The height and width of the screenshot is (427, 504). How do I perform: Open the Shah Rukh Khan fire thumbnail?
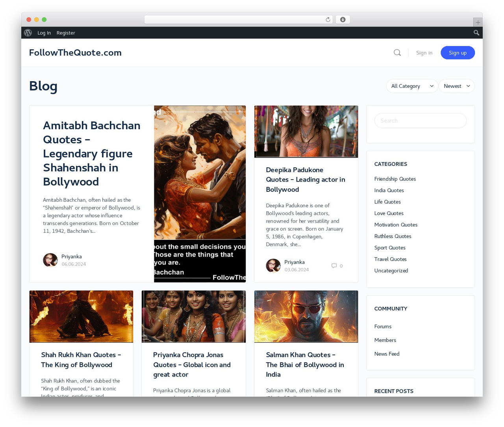click(x=81, y=317)
